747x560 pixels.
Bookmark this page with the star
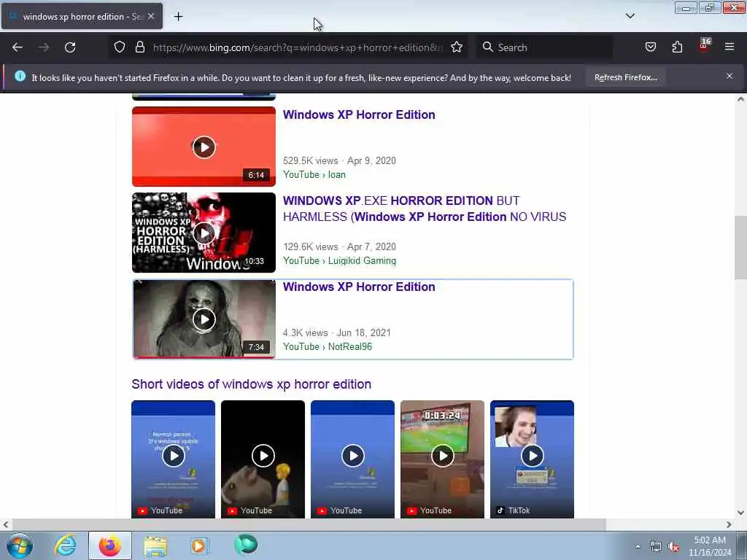tap(457, 47)
